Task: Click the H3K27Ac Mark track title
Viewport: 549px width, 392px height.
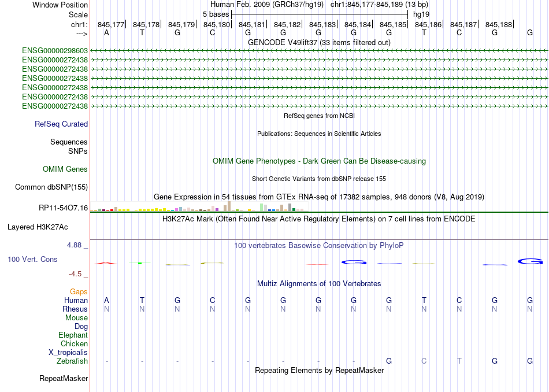Action: (x=319, y=219)
